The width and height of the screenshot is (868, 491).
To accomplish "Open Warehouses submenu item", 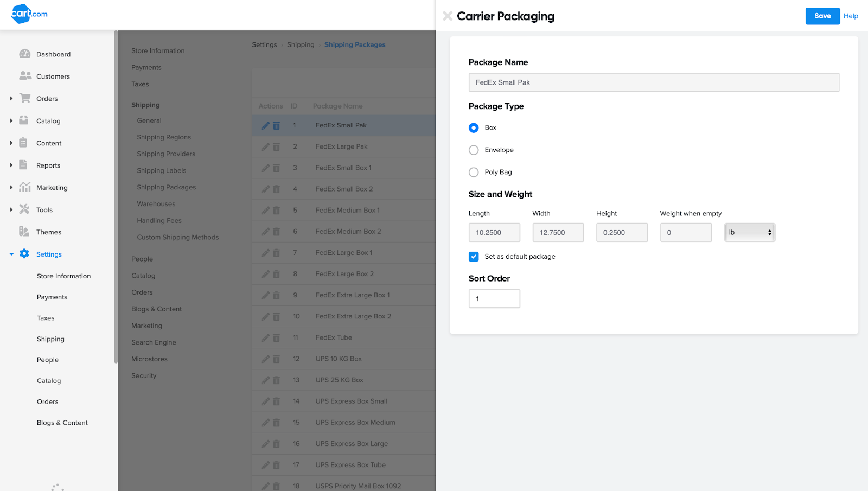I will click(x=156, y=204).
